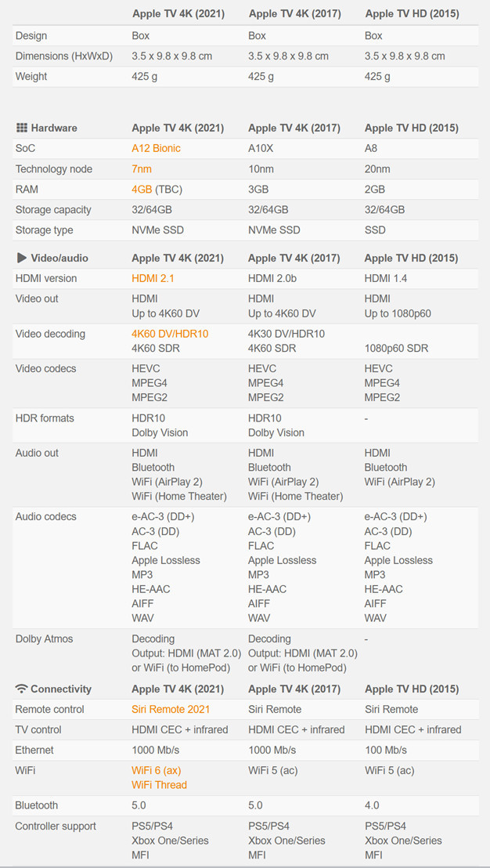Image resolution: width=490 pixels, height=868 pixels.
Task: Select the orange WiFi Thread link
Action: pos(159,785)
